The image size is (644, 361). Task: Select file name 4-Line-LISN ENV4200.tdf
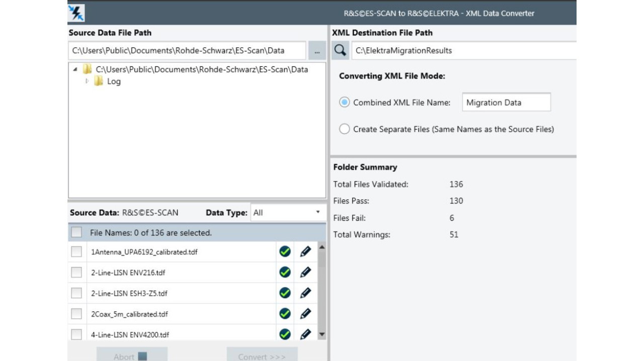[130, 335]
